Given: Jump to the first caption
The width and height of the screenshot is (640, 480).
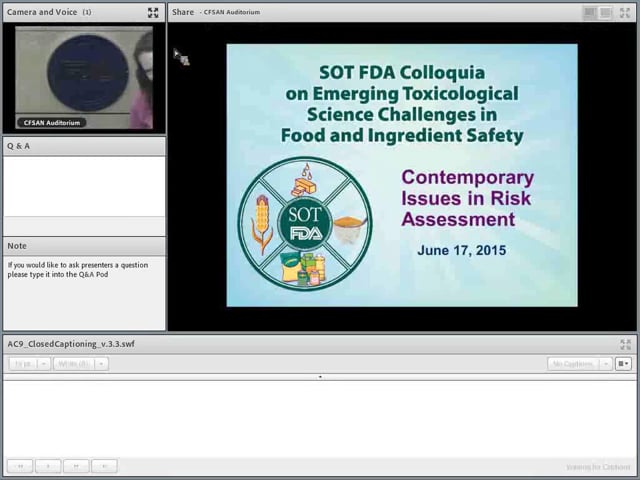Looking at the screenshot, I should (20, 466).
